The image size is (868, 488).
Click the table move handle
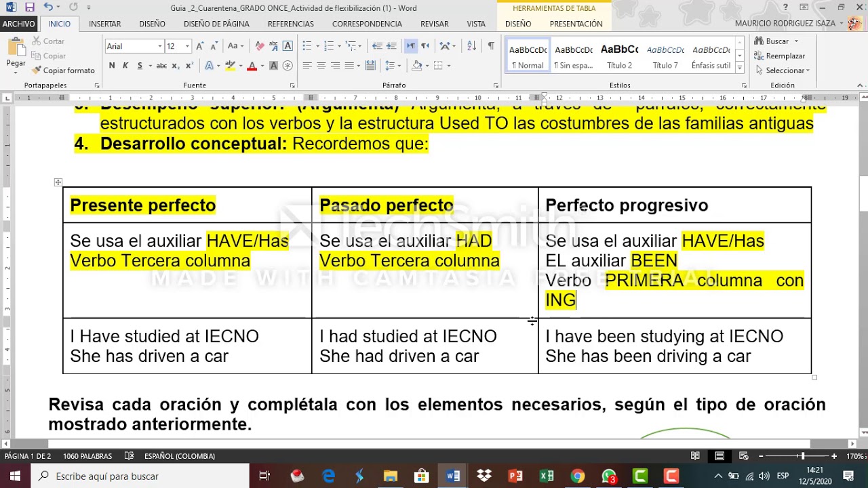pyautogui.click(x=58, y=182)
